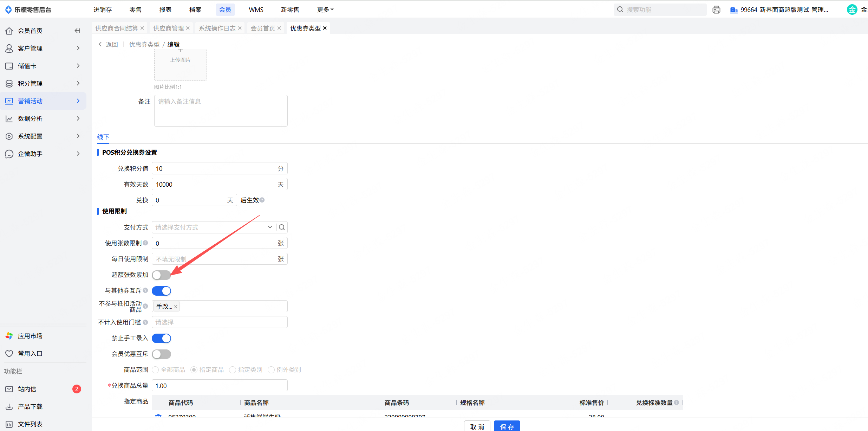The width and height of the screenshot is (868, 431).
Task: Switch to the 系统操作日志 tab
Action: point(217,28)
